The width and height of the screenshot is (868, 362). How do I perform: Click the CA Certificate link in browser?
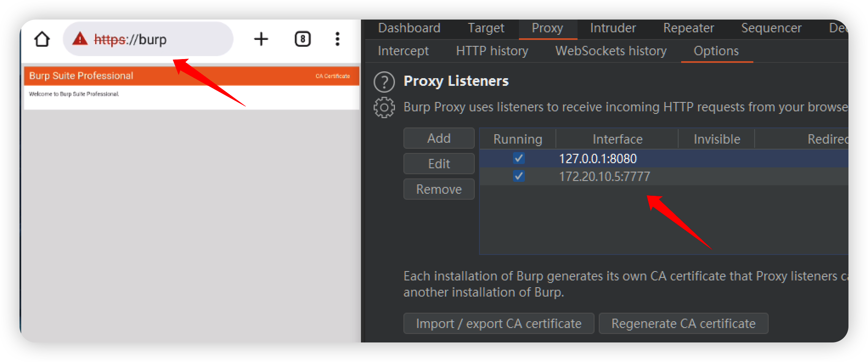(x=333, y=76)
